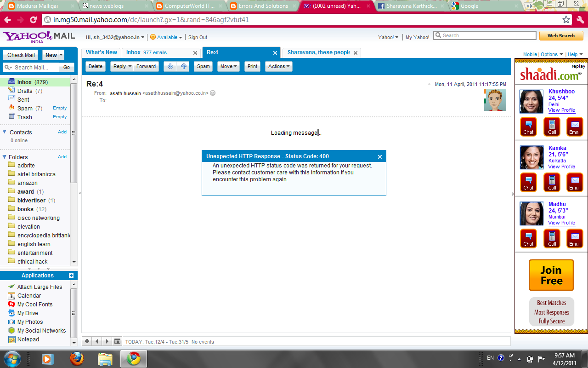Delete the open message
The image size is (588, 368).
coord(96,66)
